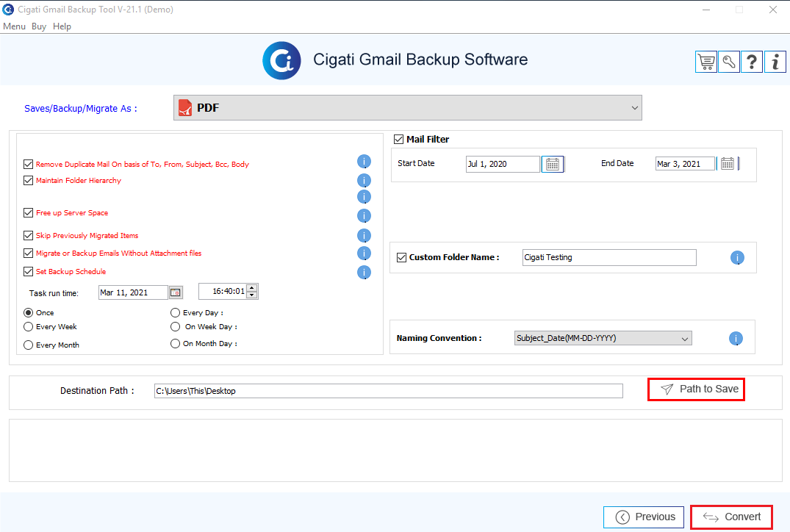Screen dimensions: 790x532
Task: Click info icon for Migrate Without Attachment files
Action: [x=364, y=253]
